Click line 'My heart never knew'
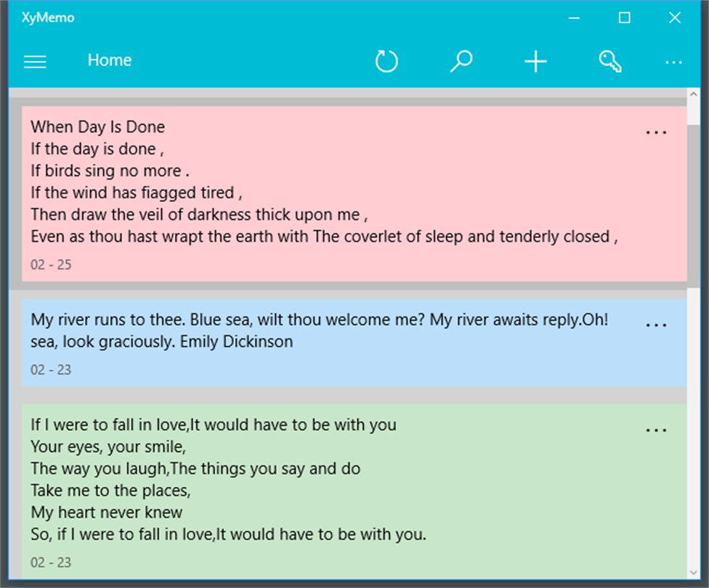Viewport: 709px width, 588px height. click(x=106, y=513)
